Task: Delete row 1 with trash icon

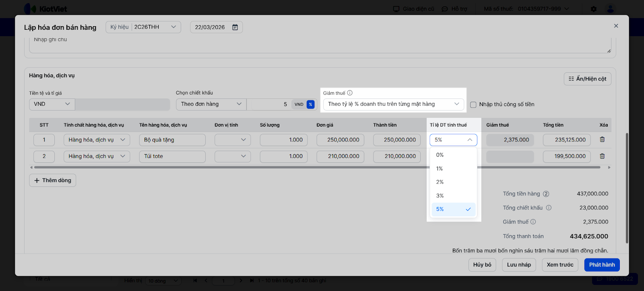Action: [602, 139]
